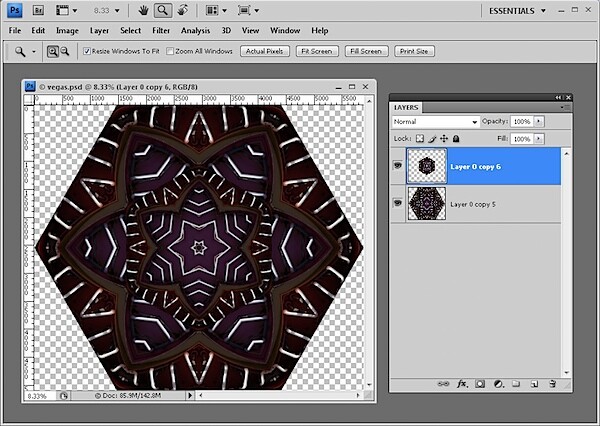Expand the View Extras dropdown arrow
The height and width of the screenshot is (426, 600).
click(75, 11)
